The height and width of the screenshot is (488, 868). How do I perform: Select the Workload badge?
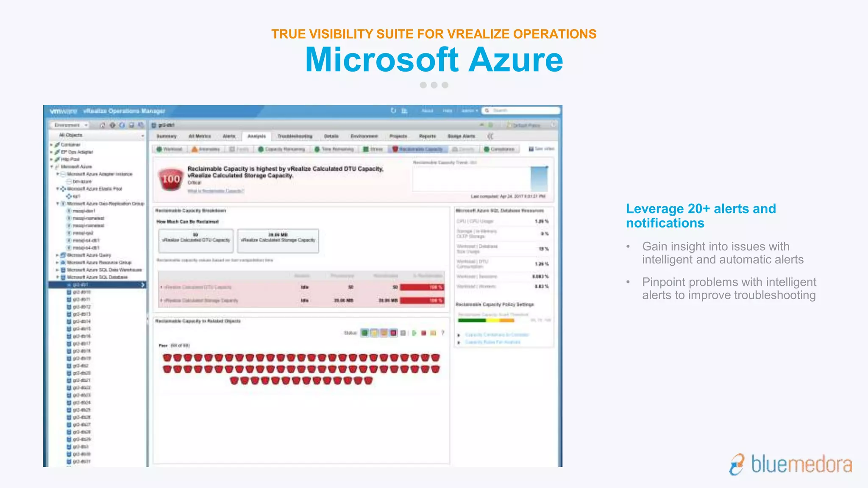[x=170, y=149]
